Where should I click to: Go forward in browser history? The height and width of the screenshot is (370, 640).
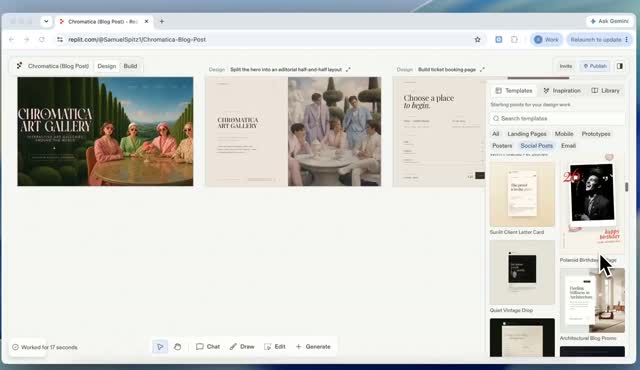click(27, 40)
